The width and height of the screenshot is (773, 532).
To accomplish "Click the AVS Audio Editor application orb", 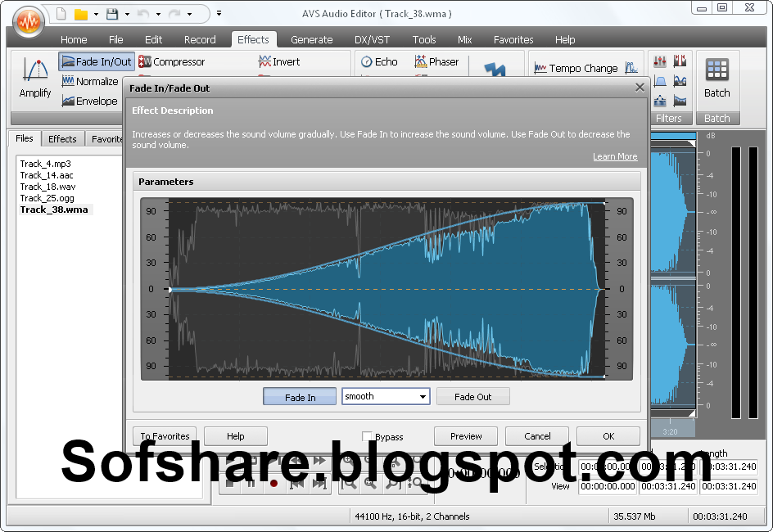I will coord(29,21).
